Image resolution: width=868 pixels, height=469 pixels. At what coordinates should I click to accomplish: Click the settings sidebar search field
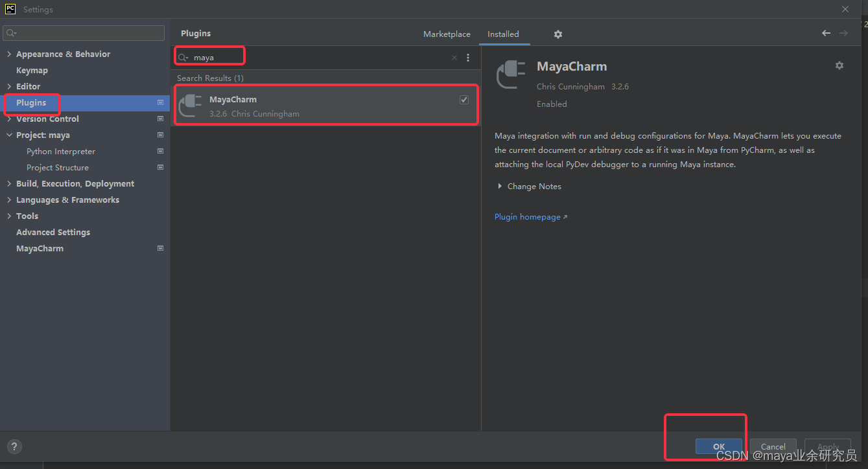click(83, 32)
